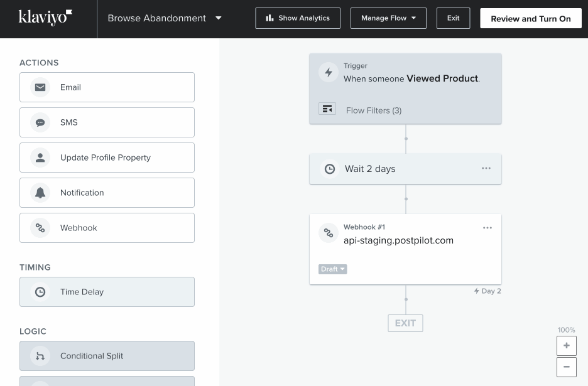This screenshot has height=386, width=588.
Task: Select the Time Delay label
Action: click(82, 292)
